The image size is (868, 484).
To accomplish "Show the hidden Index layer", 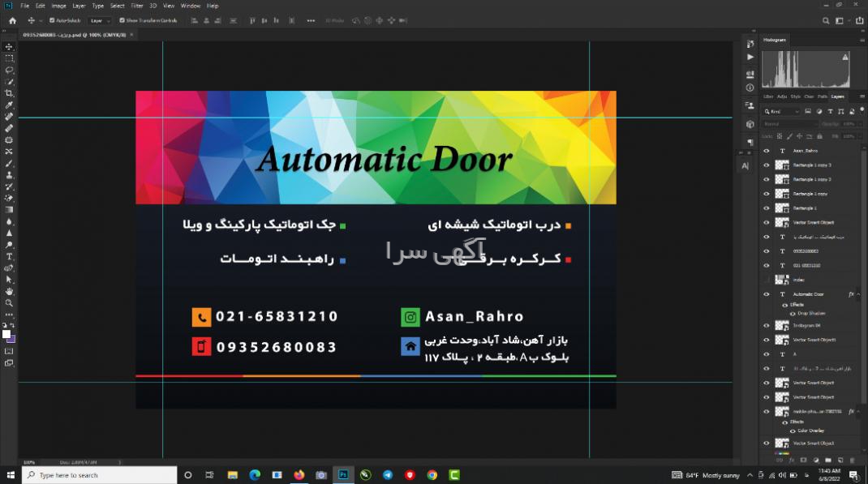I will pos(766,280).
